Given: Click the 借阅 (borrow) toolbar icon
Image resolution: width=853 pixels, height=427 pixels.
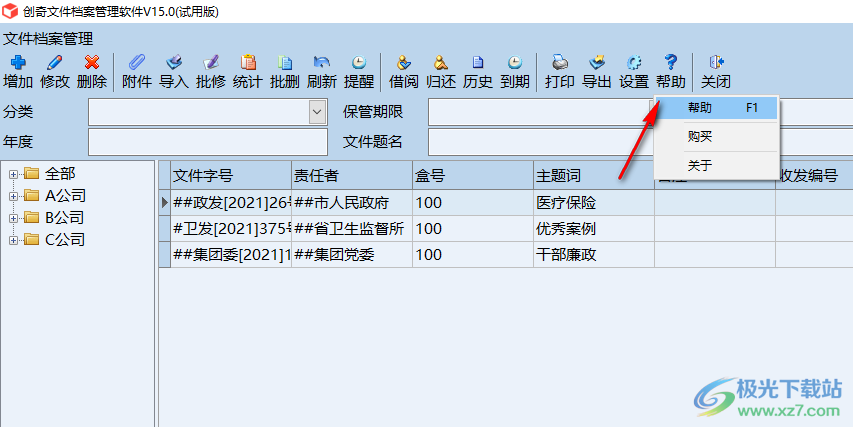Looking at the screenshot, I should click(404, 63).
